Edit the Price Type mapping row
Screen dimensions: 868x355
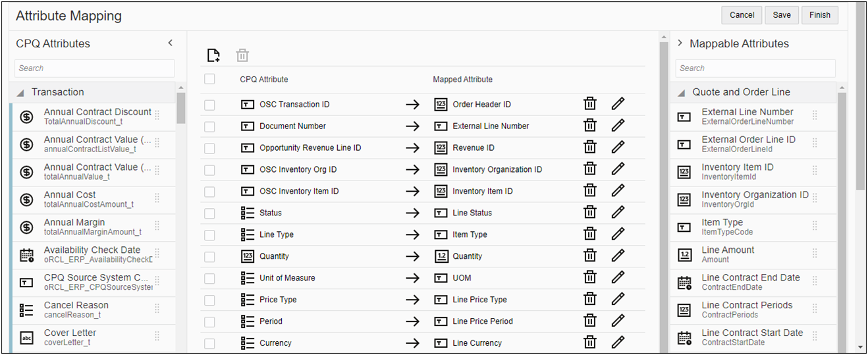[x=618, y=300]
